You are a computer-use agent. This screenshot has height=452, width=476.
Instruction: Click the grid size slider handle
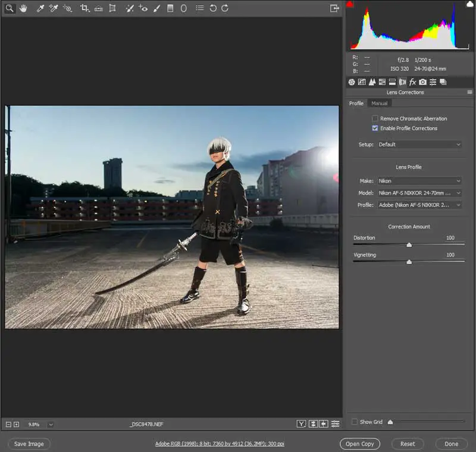tap(390, 422)
